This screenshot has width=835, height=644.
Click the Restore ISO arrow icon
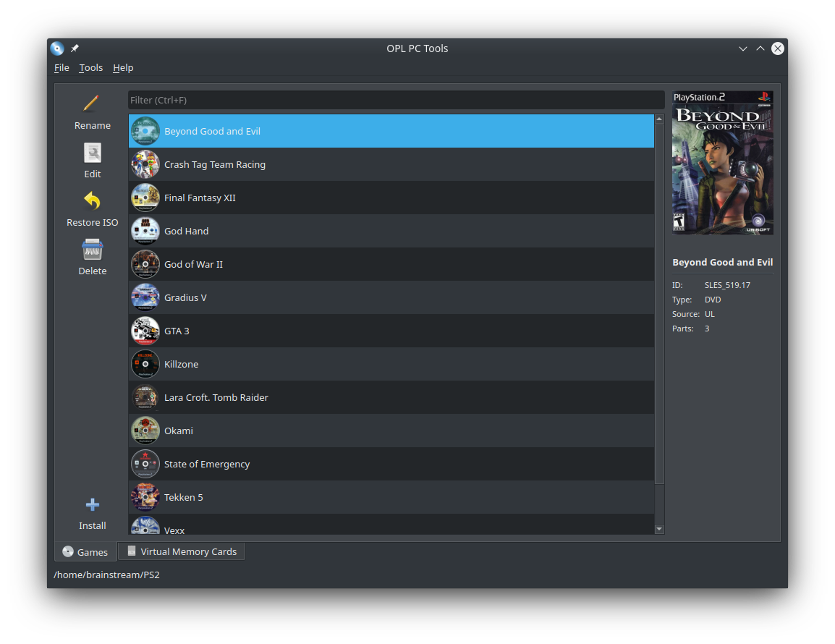(x=92, y=201)
